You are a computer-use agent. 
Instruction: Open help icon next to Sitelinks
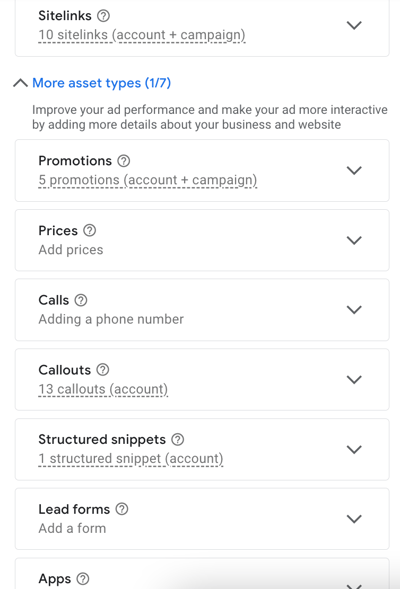[103, 16]
